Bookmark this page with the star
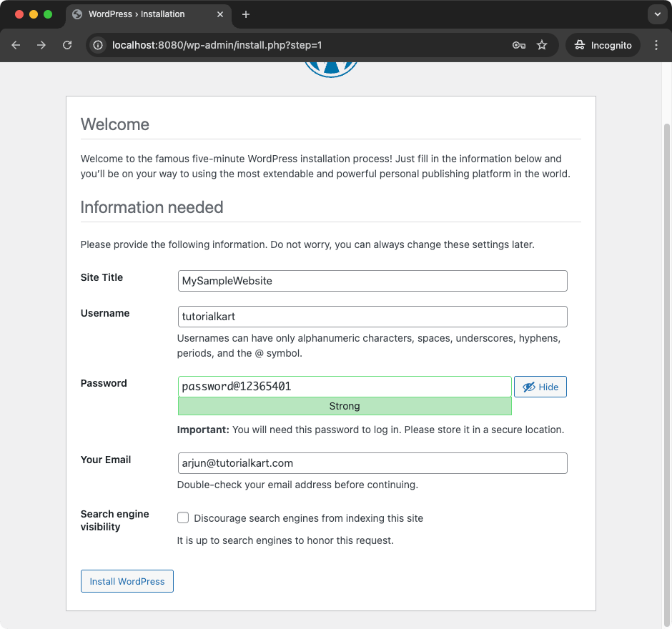Viewport: 672px width, 629px height. point(542,45)
